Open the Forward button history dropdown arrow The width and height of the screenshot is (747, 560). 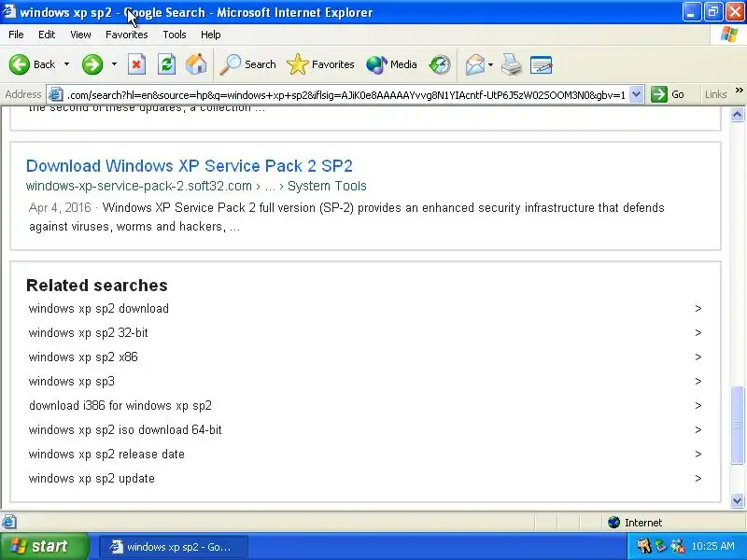coord(114,64)
